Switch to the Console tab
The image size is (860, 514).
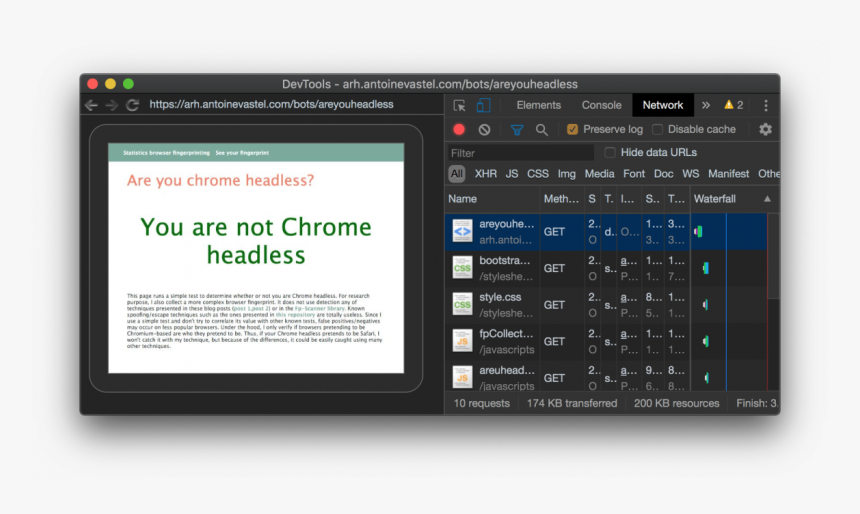coord(601,105)
